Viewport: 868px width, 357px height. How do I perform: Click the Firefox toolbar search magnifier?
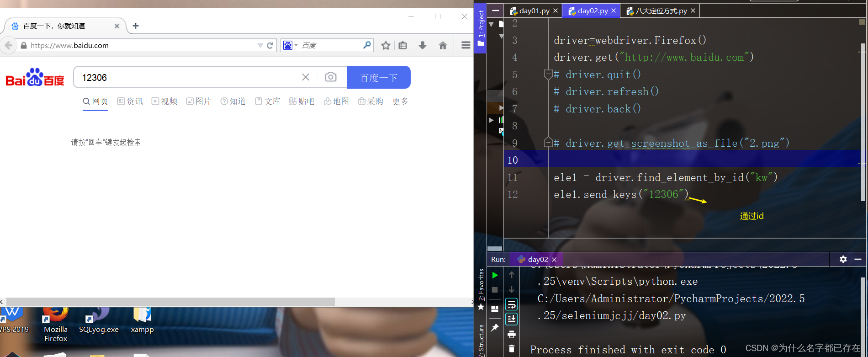(367, 45)
